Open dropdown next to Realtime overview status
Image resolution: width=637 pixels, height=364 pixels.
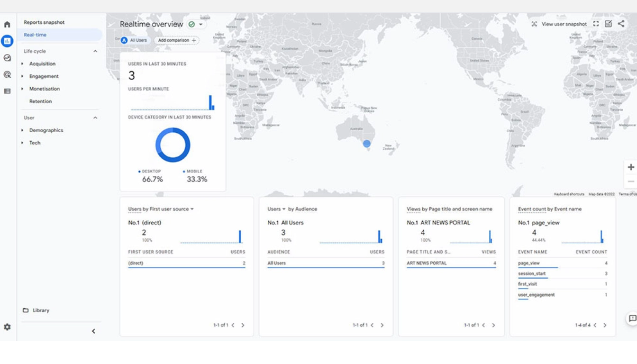pyautogui.click(x=201, y=24)
